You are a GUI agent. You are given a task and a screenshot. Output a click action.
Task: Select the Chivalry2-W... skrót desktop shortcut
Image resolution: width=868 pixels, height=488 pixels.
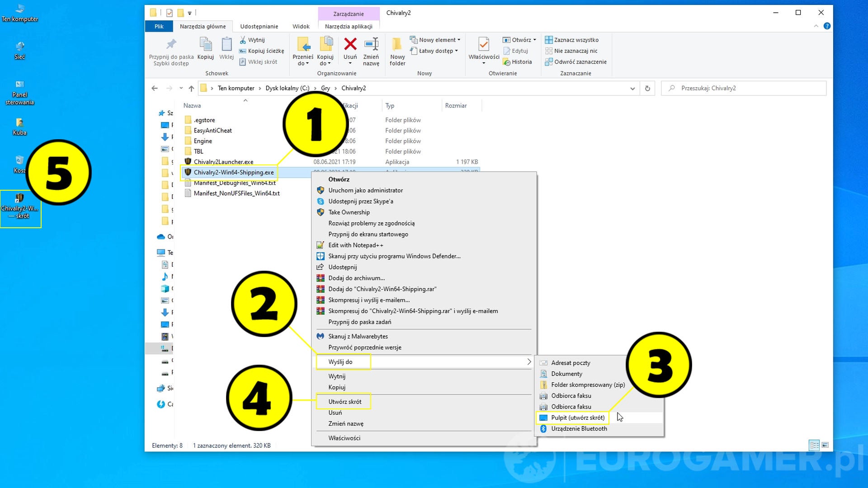pyautogui.click(x=20, y=206)
